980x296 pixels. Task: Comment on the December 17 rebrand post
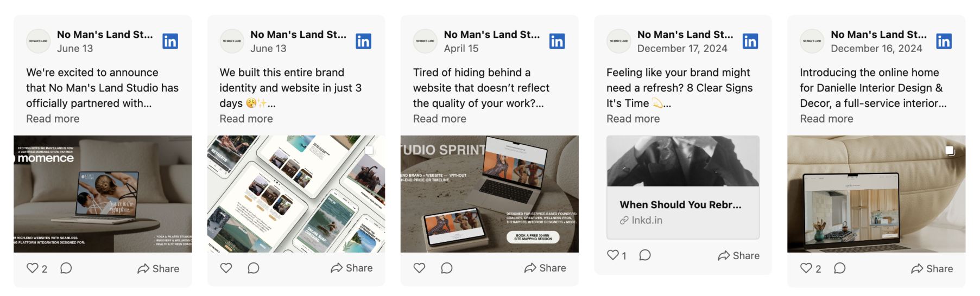pyautogui.click(x=645, y=255)
